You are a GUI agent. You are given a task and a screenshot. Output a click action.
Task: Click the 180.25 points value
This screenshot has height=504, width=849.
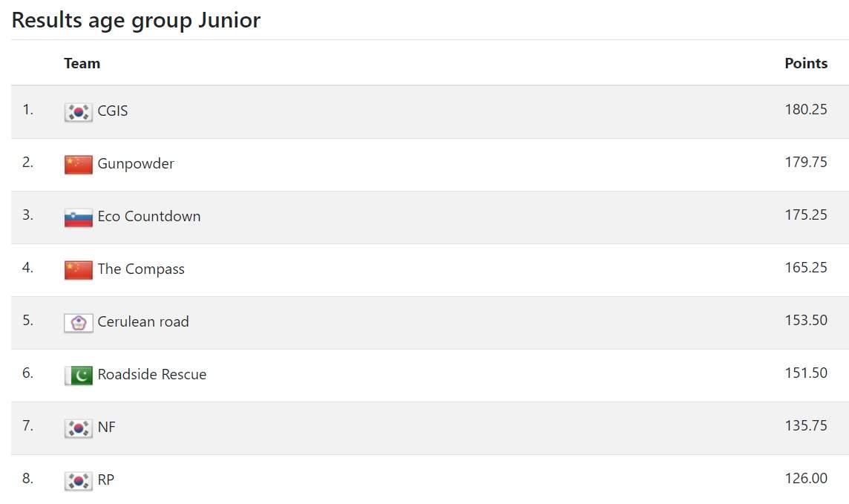pyautogui.click(x=806, y=109)
